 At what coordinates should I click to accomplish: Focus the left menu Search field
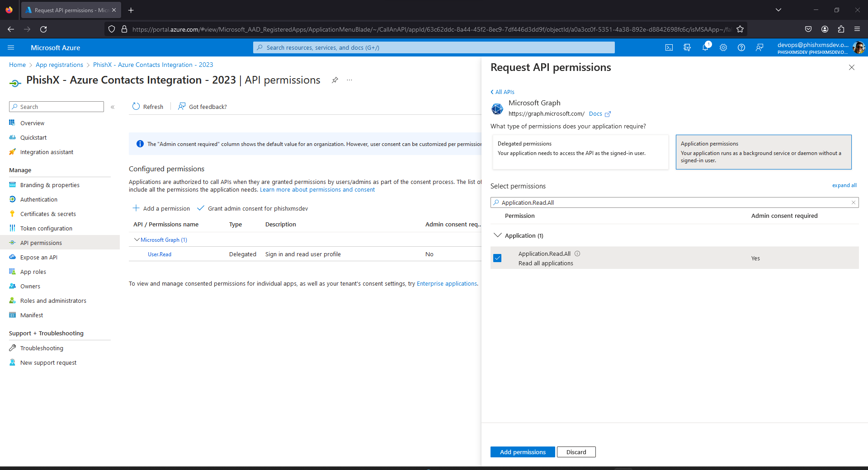pos(57,107)
